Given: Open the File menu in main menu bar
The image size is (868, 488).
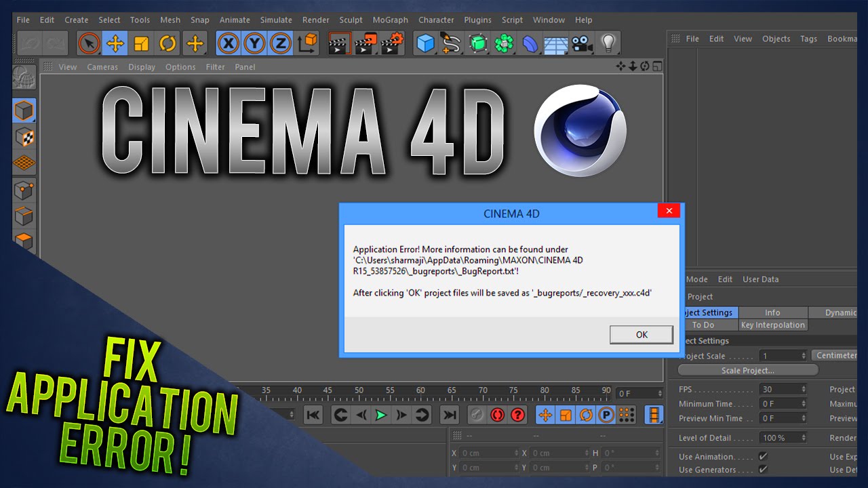Looking at the screenshot, I should coord(23,20).
